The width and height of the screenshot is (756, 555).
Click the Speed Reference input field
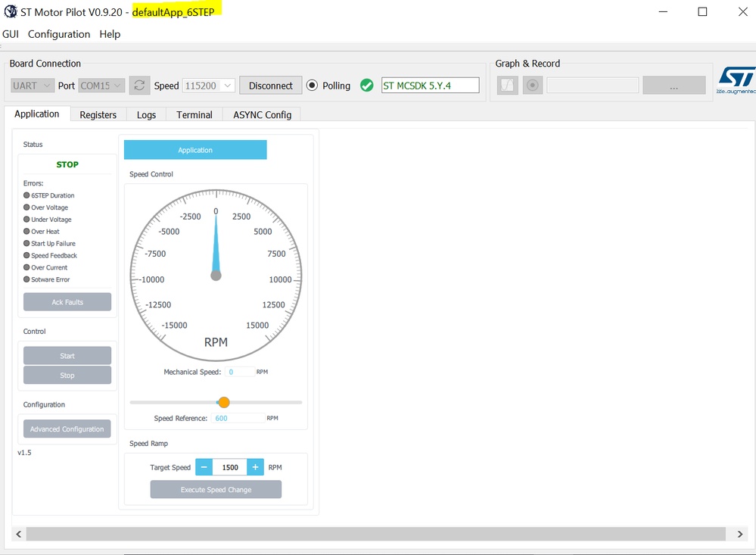coord(238,418)
